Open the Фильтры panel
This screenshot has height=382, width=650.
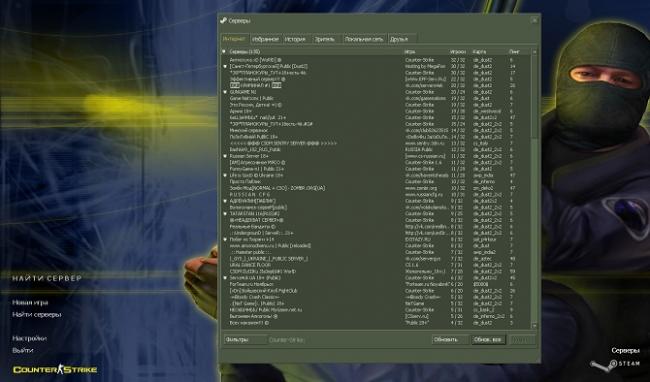point(245,340)
